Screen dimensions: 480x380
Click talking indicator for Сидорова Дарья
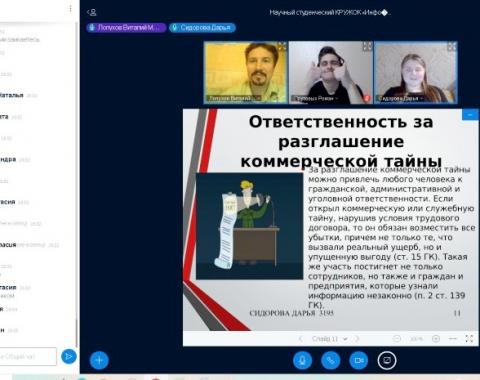202,28
